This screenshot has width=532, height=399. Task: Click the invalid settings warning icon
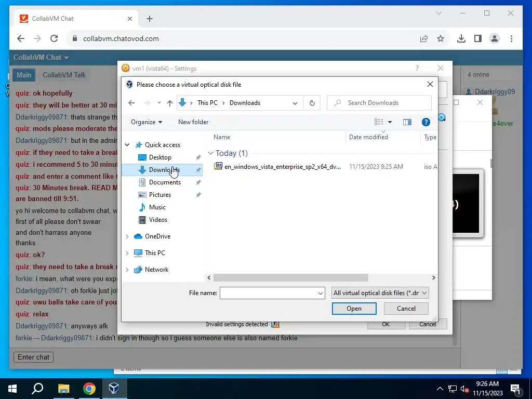pos(275,325)
